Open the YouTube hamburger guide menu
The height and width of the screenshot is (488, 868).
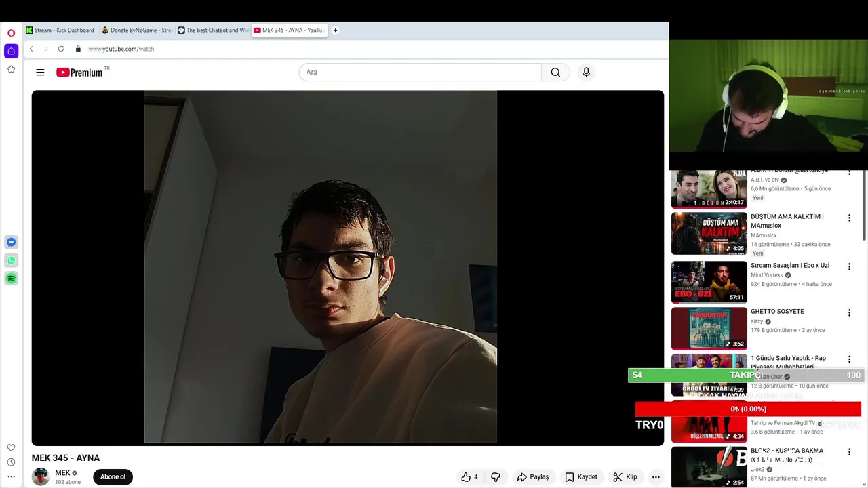40,73
